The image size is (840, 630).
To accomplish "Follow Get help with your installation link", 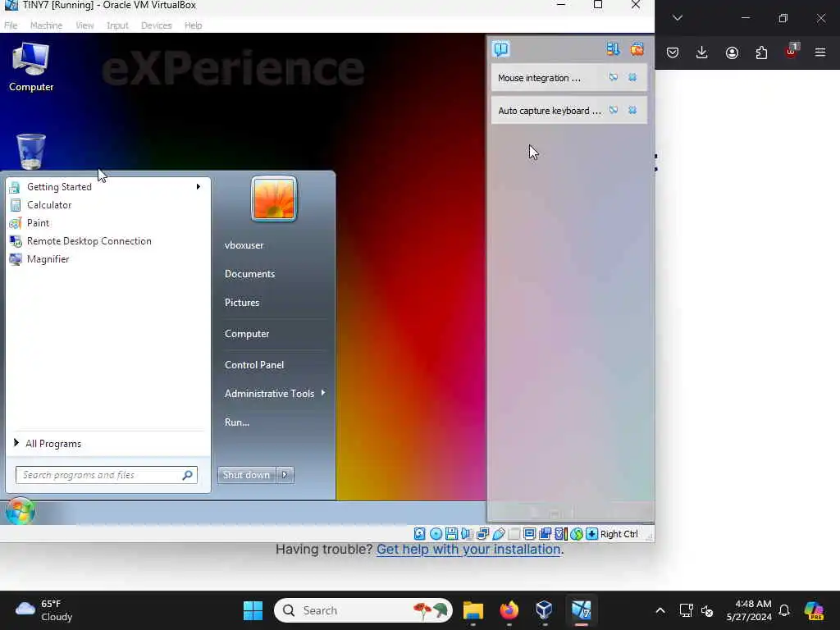I will (x=468, y=549).
